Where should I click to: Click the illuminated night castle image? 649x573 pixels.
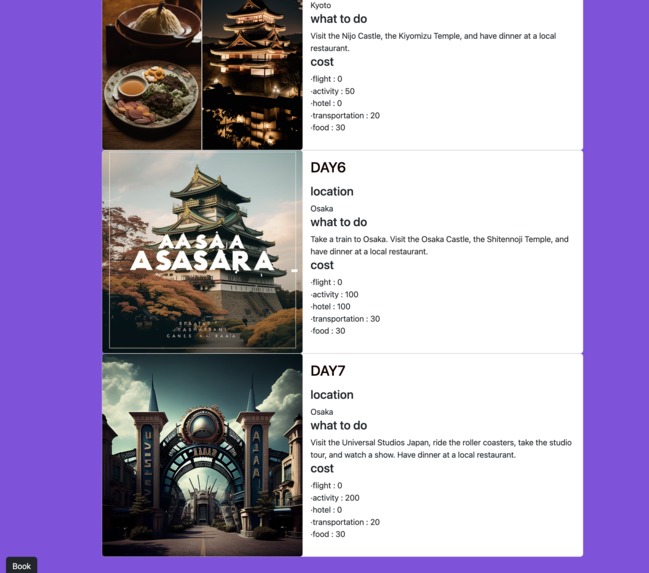[x=252, y=75]
